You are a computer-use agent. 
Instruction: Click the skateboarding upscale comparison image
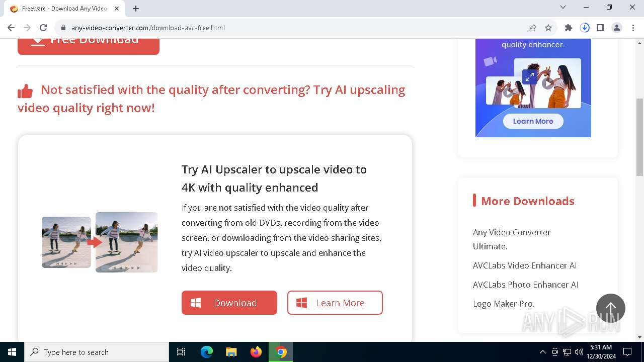tap(100, 242)
